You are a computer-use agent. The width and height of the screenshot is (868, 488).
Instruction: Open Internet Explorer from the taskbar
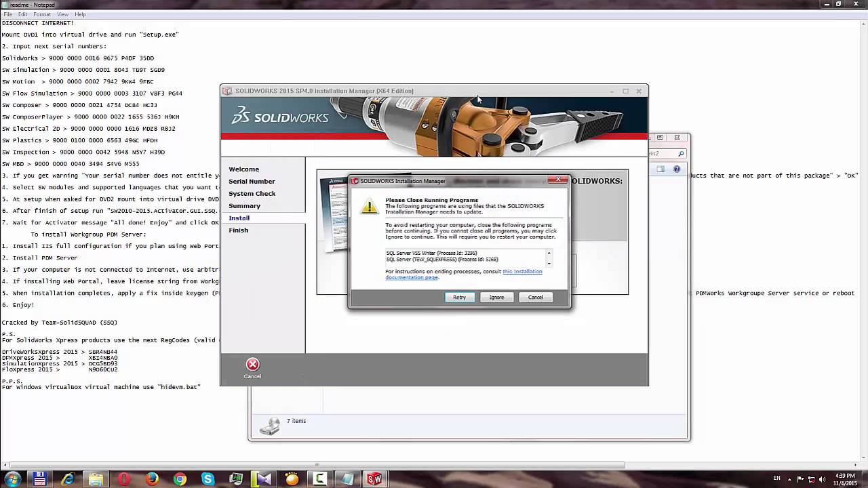(x=68, y=479)
